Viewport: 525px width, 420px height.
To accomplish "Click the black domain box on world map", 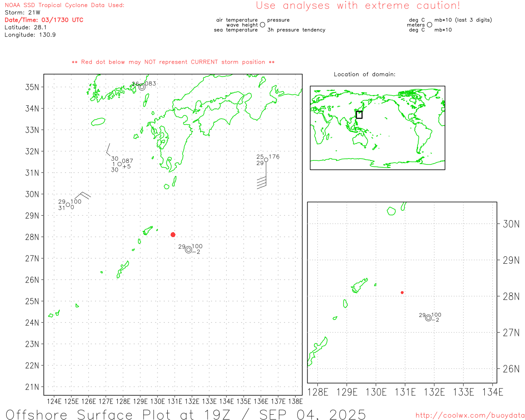I will click(x=359, y=115).
